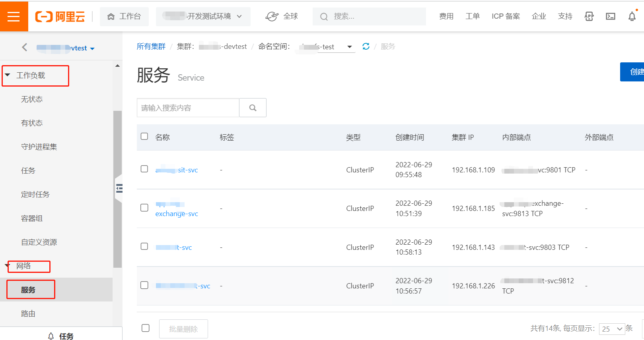Open the mobile App icon

pos(589,16)
